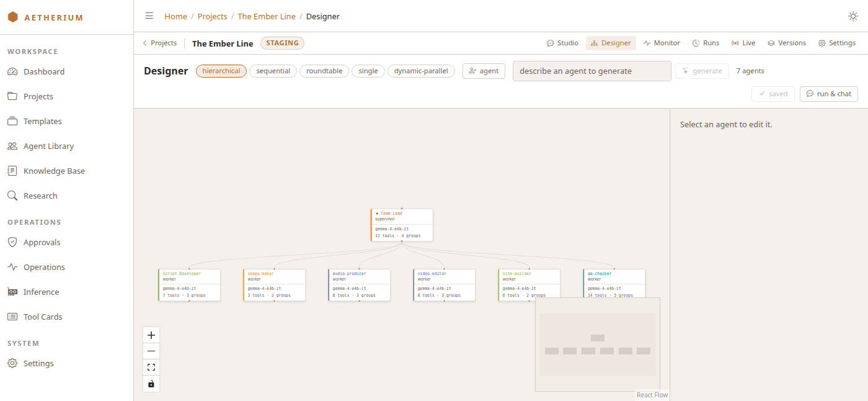
Task: Click the canvas minimap
Action: pyautogui.click(x=598, y=345)
